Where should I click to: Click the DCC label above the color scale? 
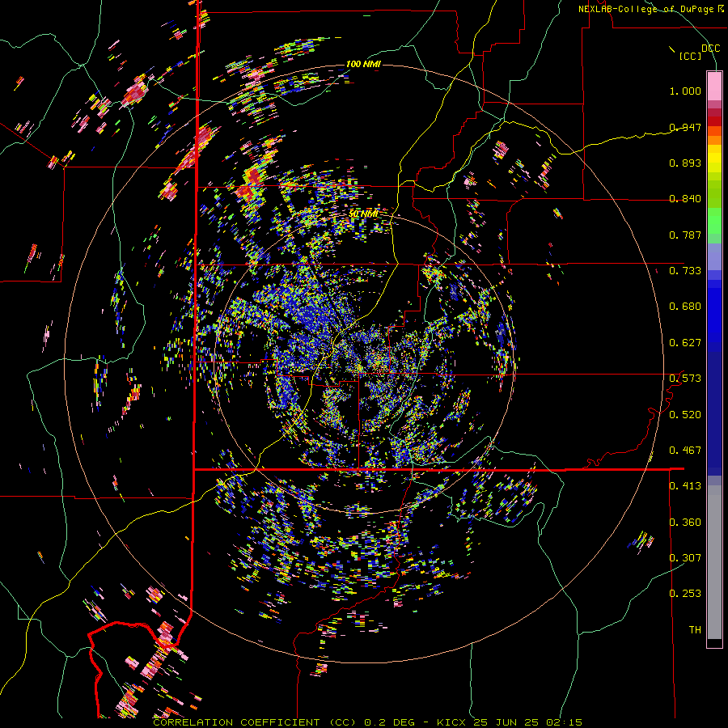point(710,49)
